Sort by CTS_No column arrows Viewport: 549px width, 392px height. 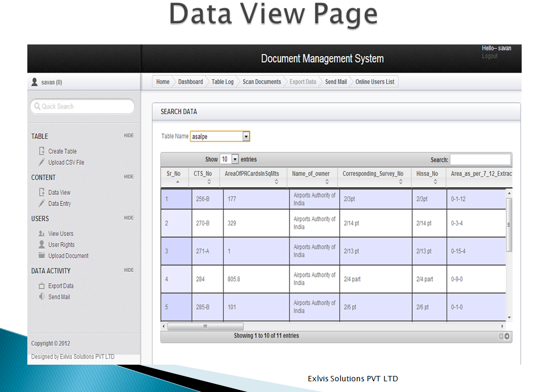click(209, 182)
